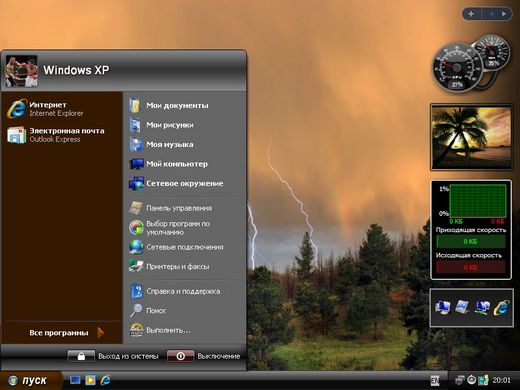The height and width of the screenshot is (390, 520).
Task: Click the round tray icon
Action: click(x=471, y=380)
